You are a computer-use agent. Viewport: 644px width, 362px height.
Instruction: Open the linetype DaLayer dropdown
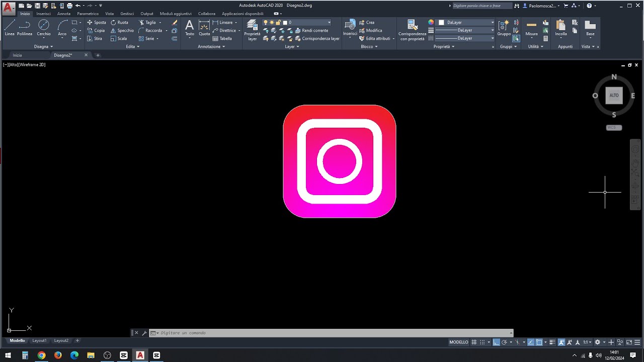465,39
